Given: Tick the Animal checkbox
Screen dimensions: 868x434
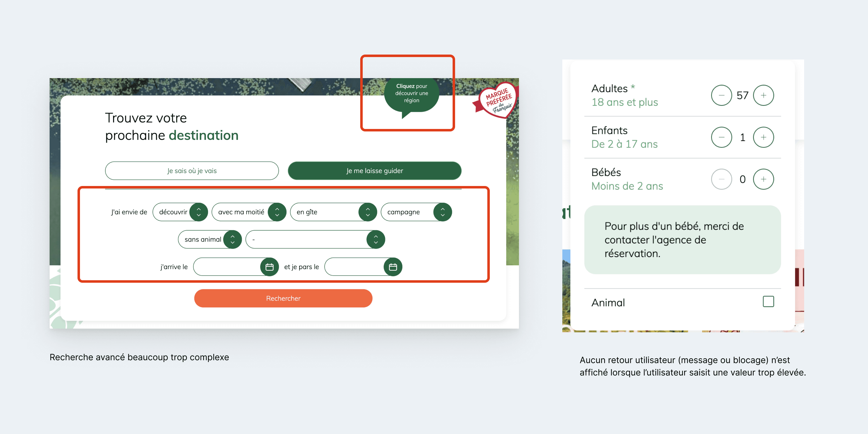Looking at the screenshot, I should coord(768,302).
